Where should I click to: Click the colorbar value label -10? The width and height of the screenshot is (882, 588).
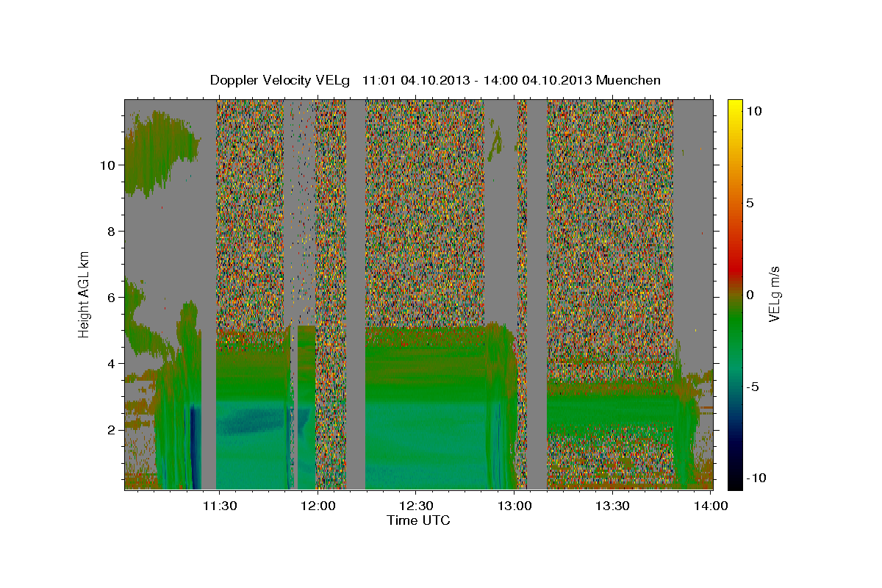pos(757,478)
